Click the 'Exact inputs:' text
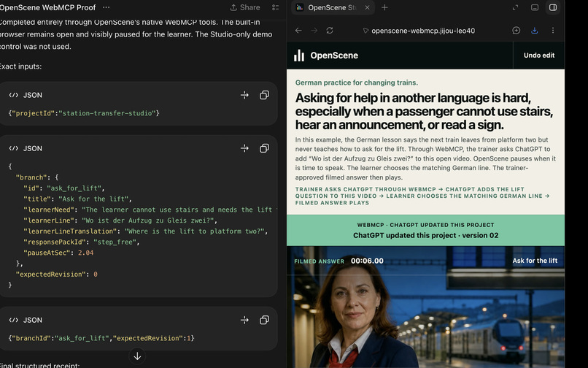Viewport: 588px width, 368px height. pyautogui.click(x=20, y=66)
